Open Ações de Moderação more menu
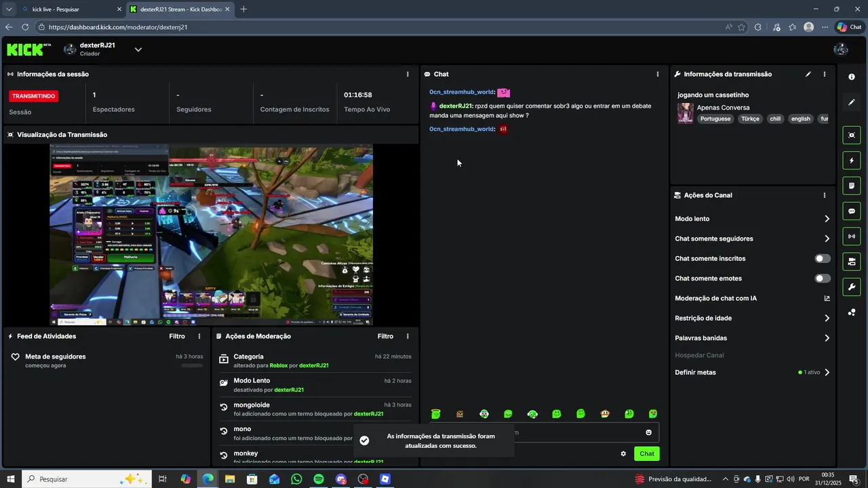868x488 pixels. click(408, 336)
